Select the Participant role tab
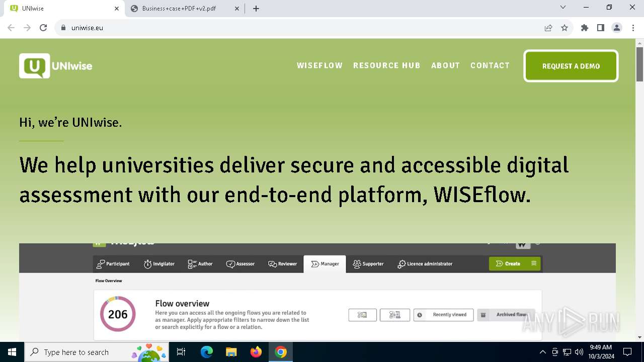The height and width of the screenshot is (362, 644). tap(113, 264)
